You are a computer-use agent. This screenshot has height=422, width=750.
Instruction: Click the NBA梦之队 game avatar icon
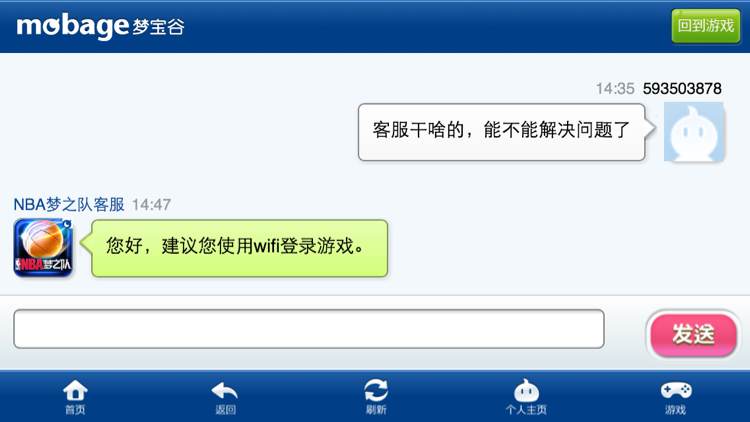43,247
